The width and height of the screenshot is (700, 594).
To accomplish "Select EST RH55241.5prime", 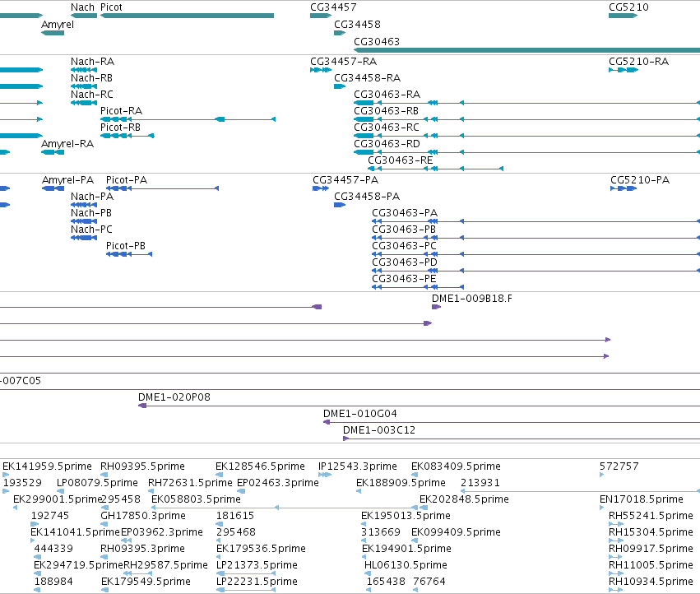I will [651, 516].
